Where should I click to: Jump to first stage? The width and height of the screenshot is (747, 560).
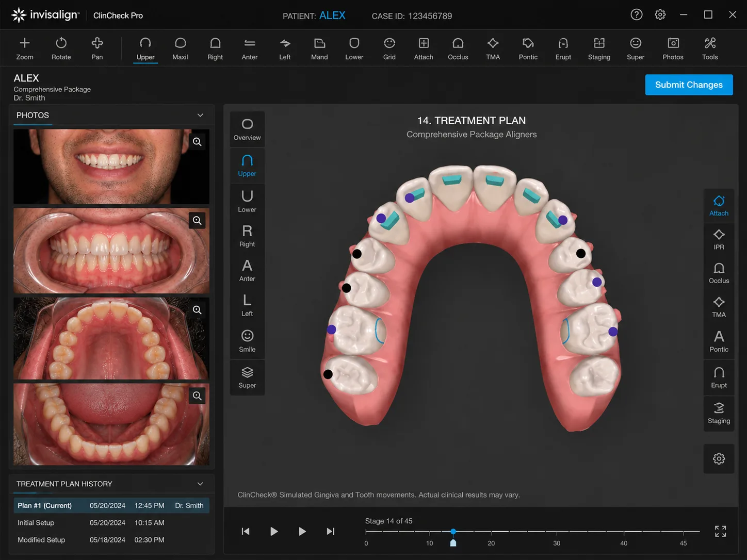click(246, 531)
